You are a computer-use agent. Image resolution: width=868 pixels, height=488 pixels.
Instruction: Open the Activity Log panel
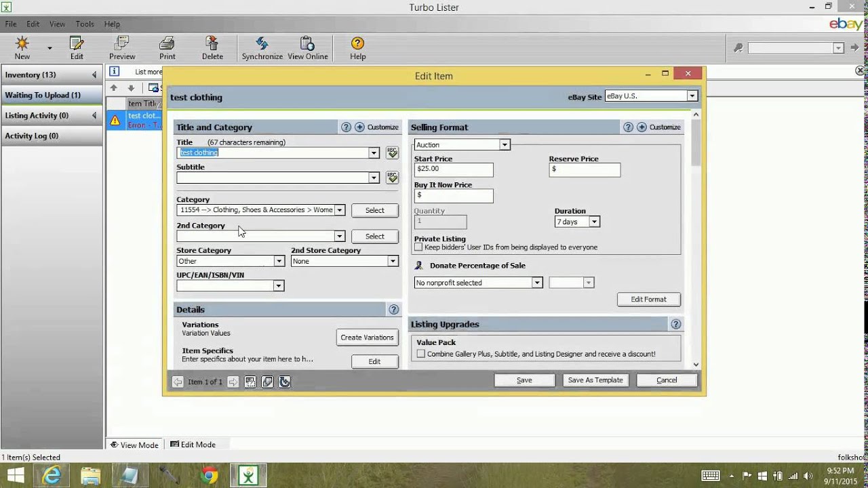(x=52, y=136)
